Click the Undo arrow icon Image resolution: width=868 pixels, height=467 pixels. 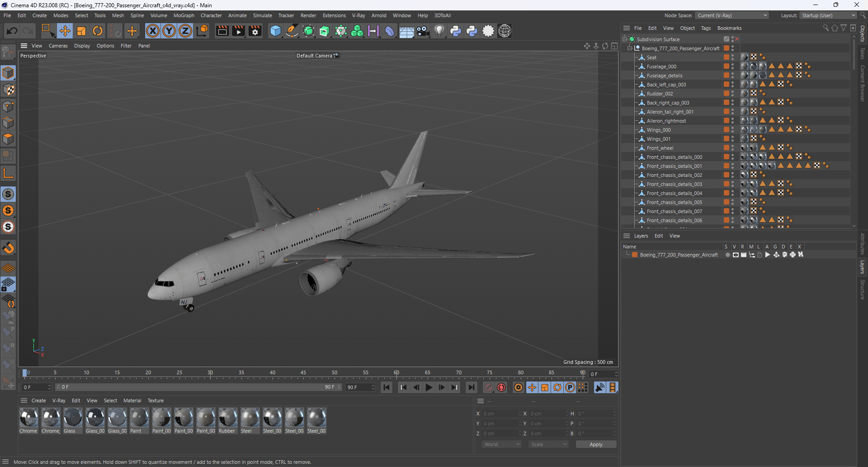[12, 31]
